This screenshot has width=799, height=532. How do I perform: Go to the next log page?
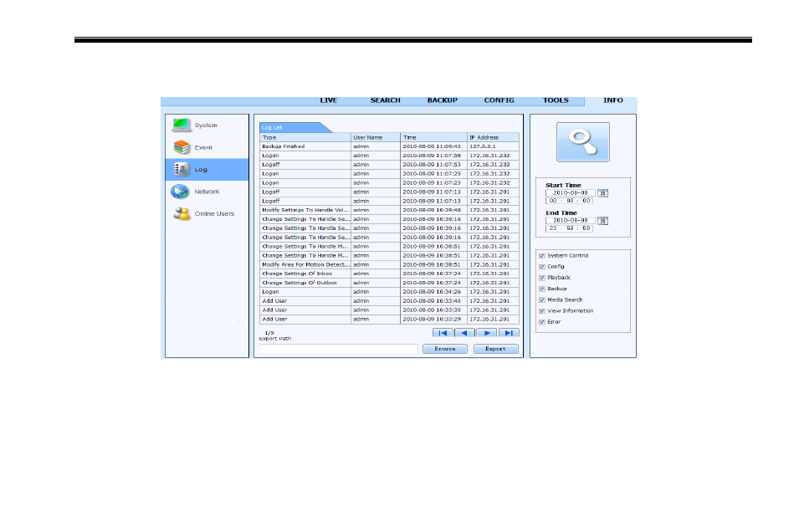(487, 333)
